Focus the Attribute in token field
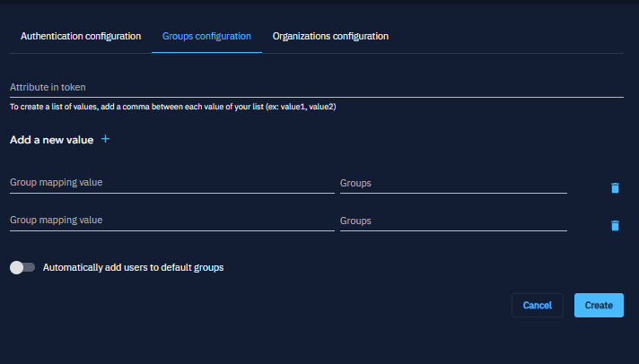This screenshot has height=364, width=639. pos(316,87)
